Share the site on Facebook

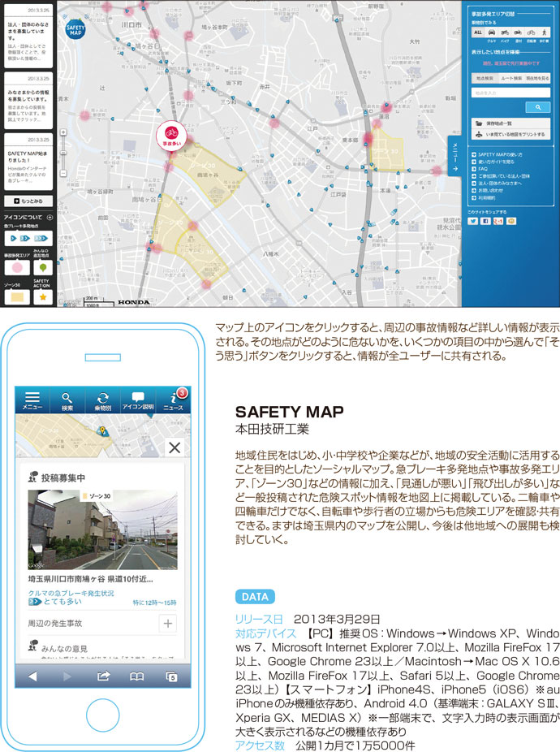coord(485,221)
